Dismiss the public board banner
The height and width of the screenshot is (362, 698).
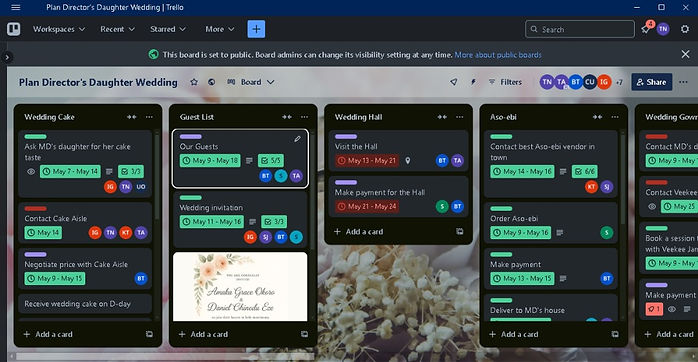pos(685,54)
